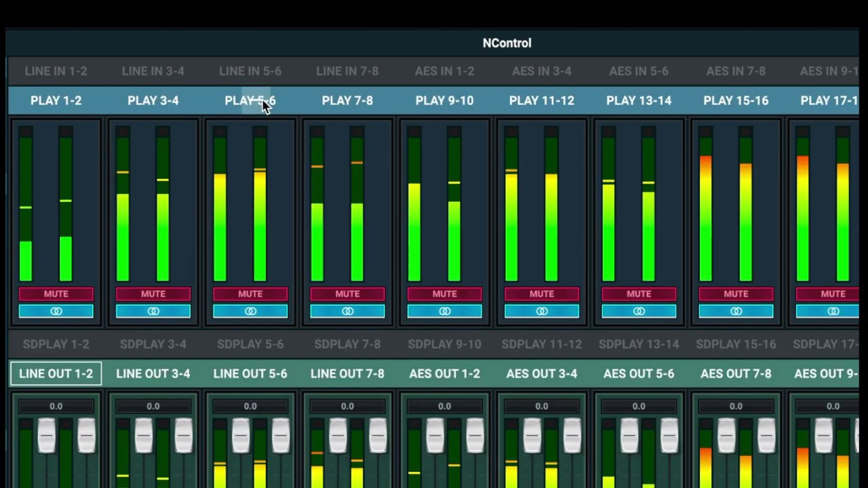Select the PLAY 9-10 channel header
868x488 pixels.
coord(445,100)
